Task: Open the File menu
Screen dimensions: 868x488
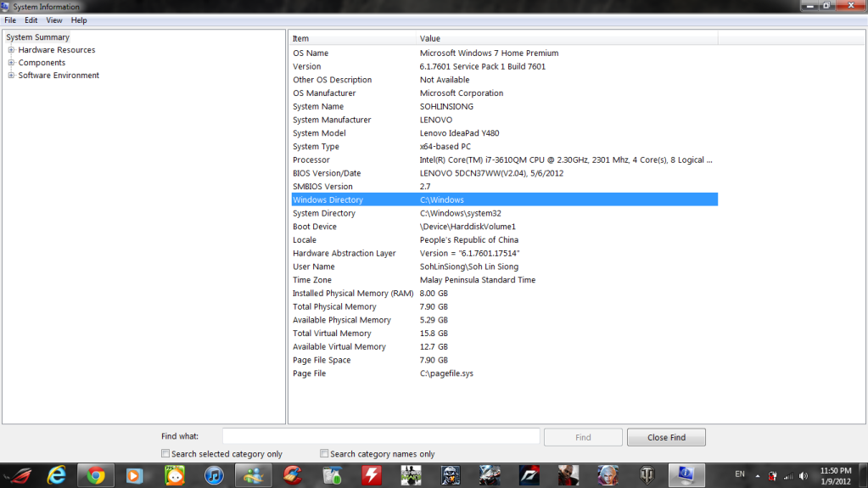Action: [x=10, y=20]
